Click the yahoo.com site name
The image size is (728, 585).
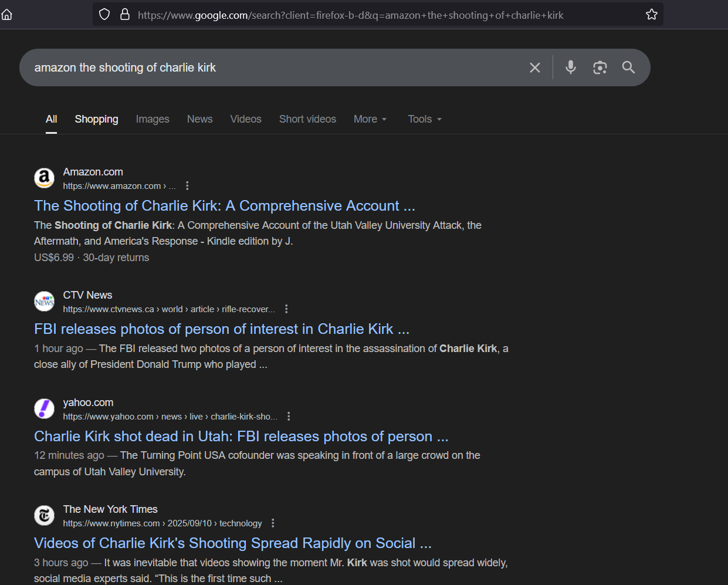tap(88, 403)
